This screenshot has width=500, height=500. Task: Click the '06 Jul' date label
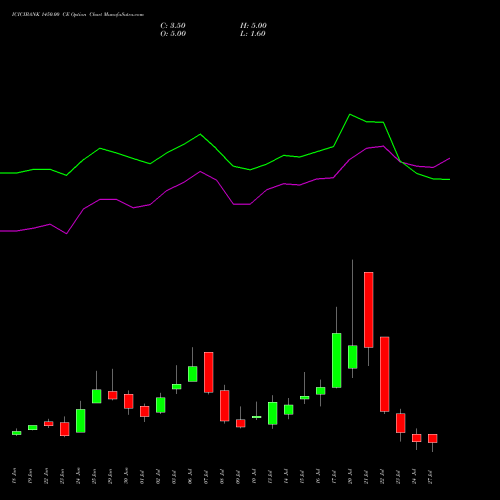pos(190,476)
